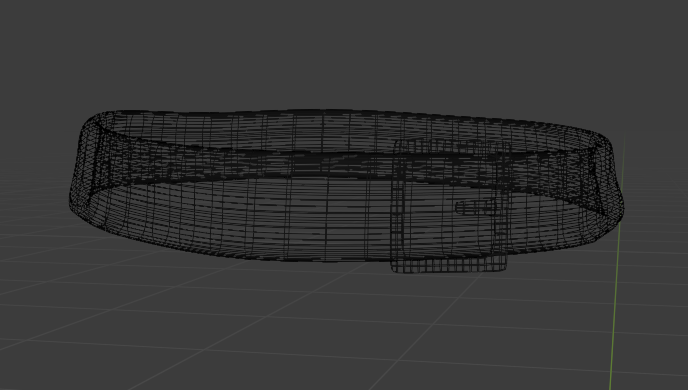The image size is (688, 390).
Task: Select the buckle's top edge near the rim
Action: pyautogui.click(x=450, y=144)
